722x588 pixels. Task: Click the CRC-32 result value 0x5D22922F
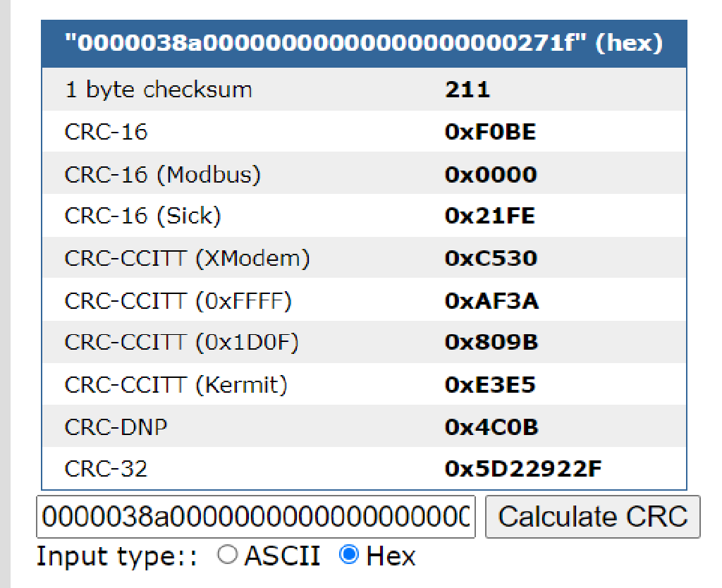[x=523, y=469]
